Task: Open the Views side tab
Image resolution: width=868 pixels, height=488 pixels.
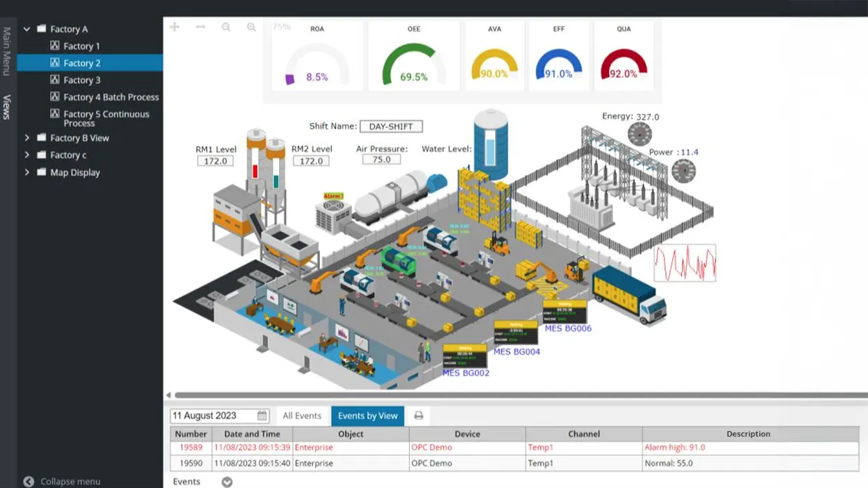Action: point(7,107)
